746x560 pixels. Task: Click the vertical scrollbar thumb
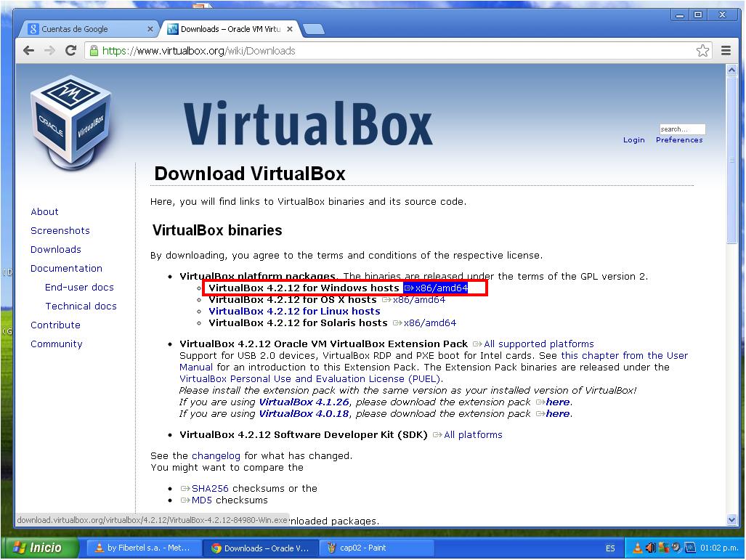point(731,160)
